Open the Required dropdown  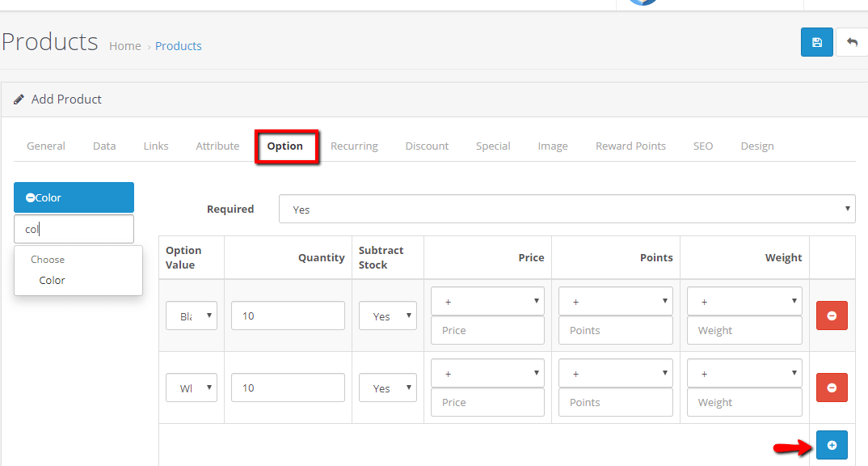[x=566, y=209]
